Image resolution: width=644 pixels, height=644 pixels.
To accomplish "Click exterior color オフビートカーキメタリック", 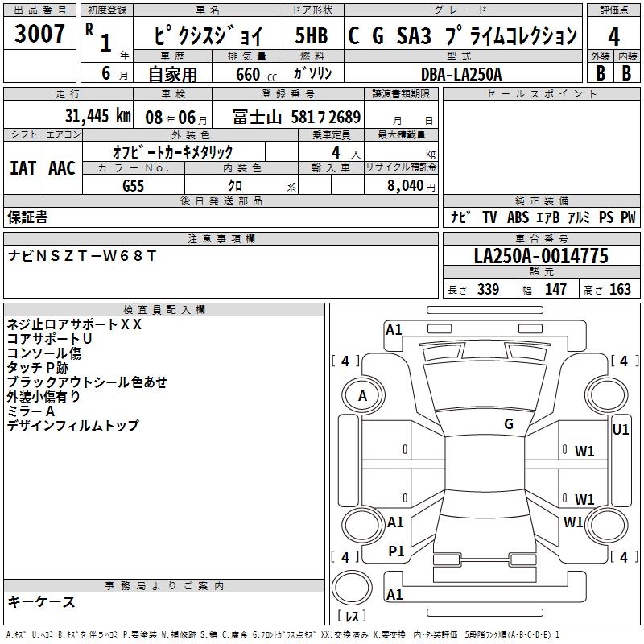I will 172,152.
